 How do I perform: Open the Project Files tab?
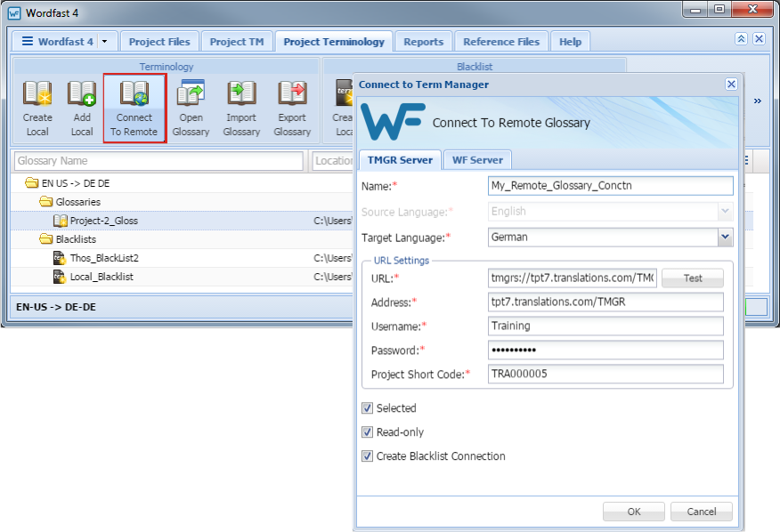pos(159,42)
